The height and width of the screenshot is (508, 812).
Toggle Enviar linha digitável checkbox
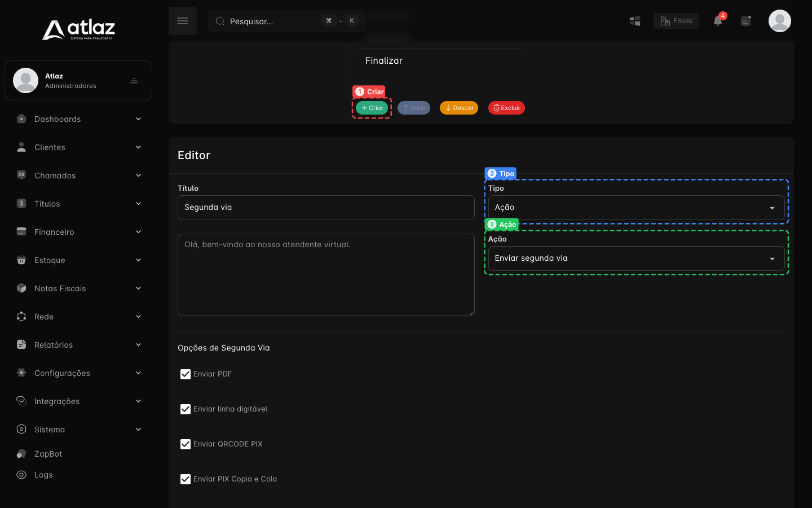pos(186,409)
